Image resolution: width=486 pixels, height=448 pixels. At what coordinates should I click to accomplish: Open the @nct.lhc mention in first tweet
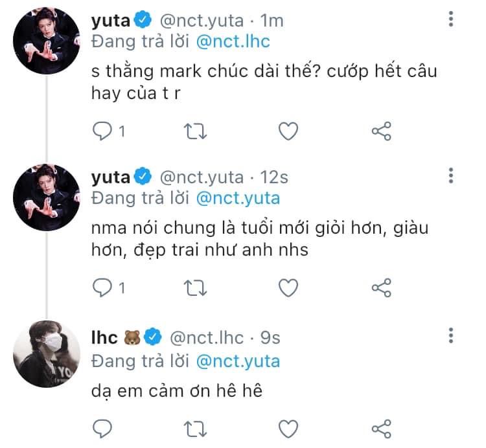[x=233, y=41]
